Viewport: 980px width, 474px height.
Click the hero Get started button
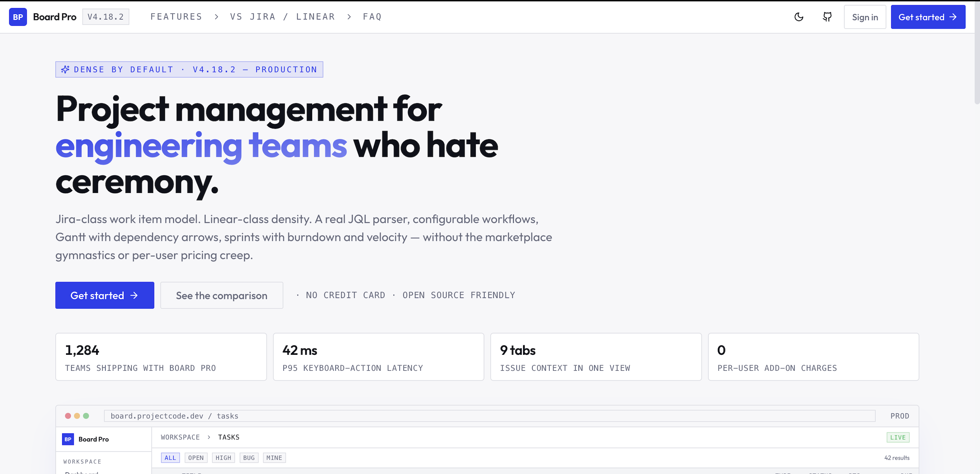tap(104, 296)
